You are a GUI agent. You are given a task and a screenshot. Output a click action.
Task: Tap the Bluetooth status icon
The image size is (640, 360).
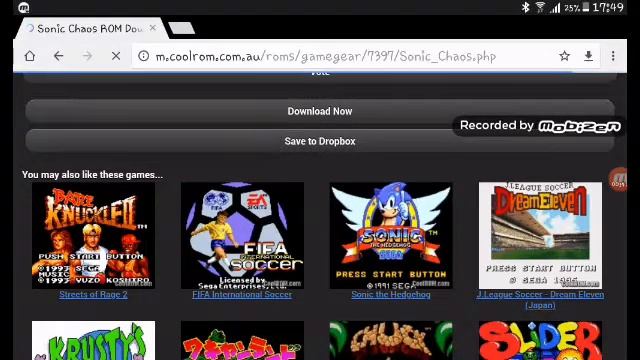[x=526, y=7]
